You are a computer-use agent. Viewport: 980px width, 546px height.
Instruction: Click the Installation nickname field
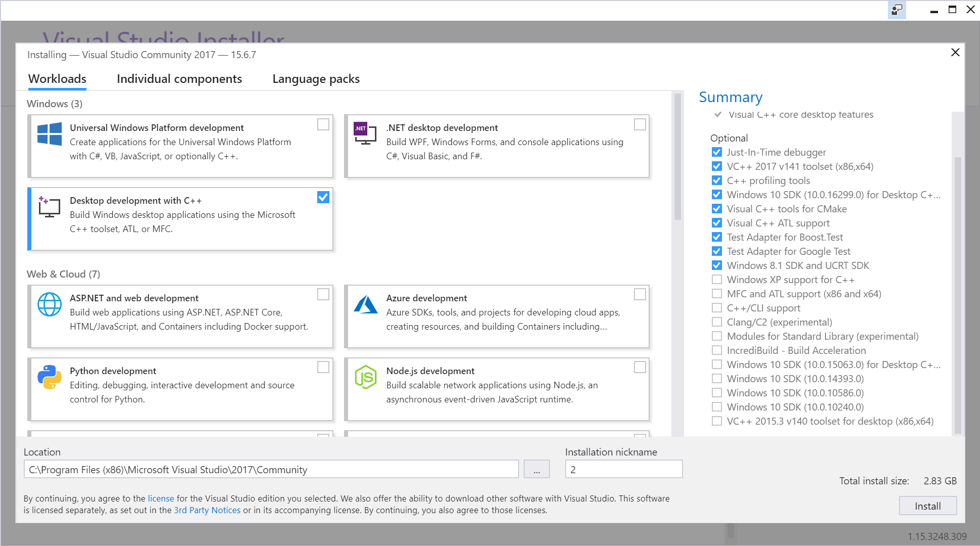click(x=623, y=469)
